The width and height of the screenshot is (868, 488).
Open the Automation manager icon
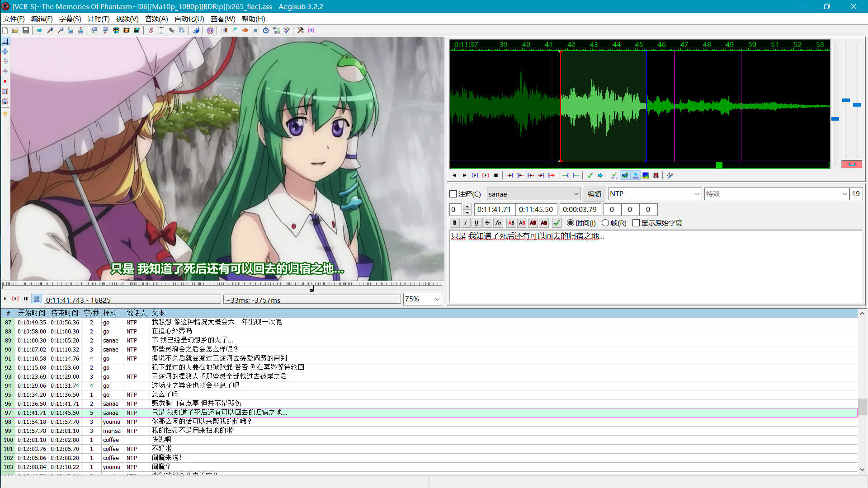click(196, 30)
